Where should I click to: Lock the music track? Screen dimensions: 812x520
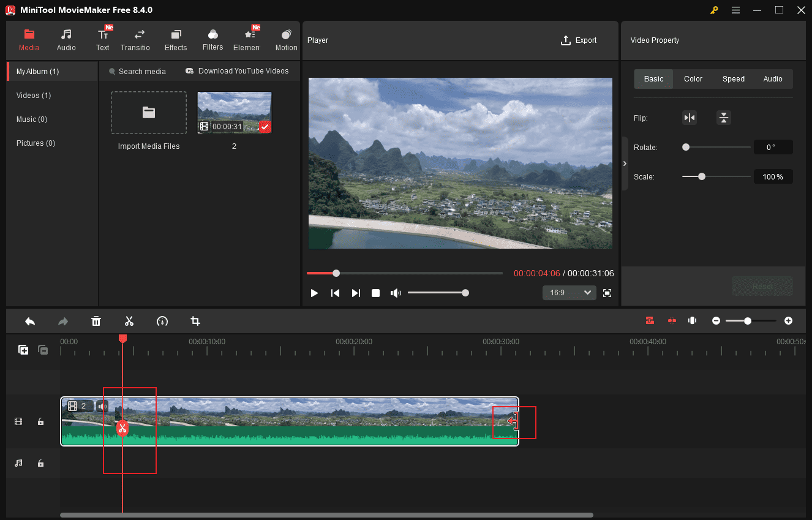40,463
